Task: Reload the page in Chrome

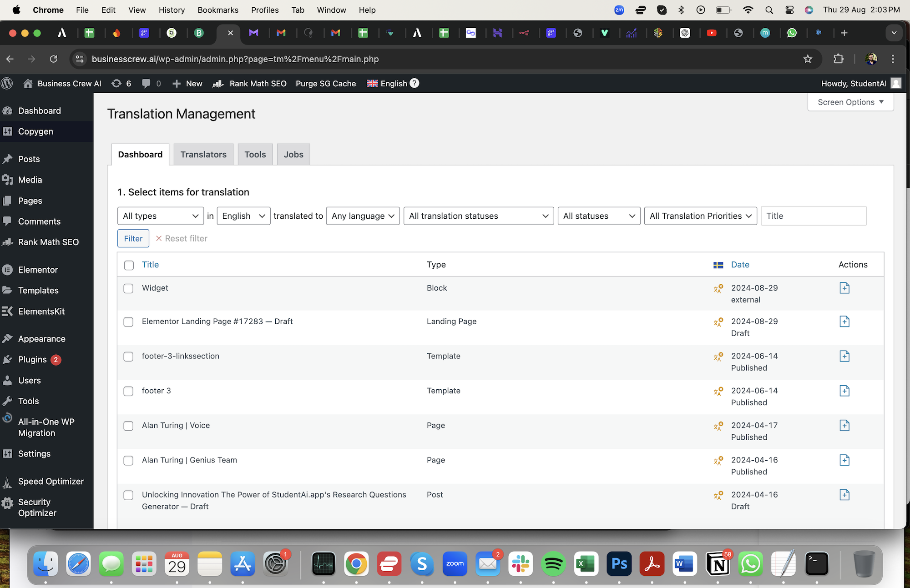Action: (x=54, y=59)
